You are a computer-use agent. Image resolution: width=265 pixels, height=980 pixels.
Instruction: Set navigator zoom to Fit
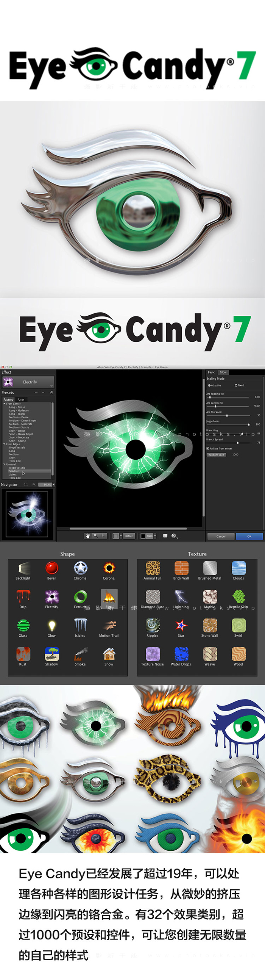click(34, 484)
